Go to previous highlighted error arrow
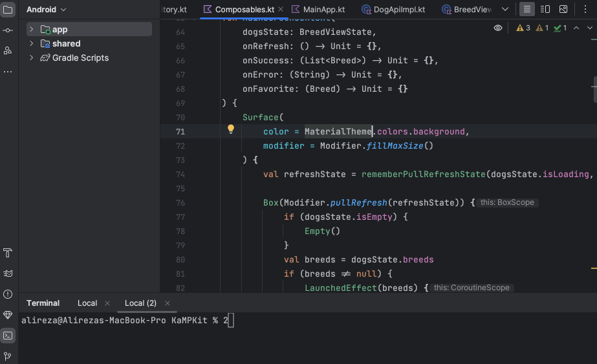The image size is (597, 364). click(576, 28)
